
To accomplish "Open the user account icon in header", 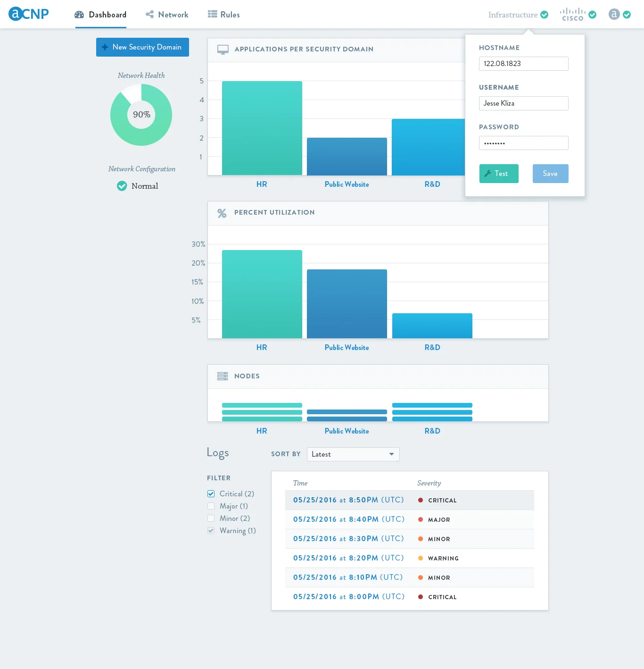I will (614, 14).
